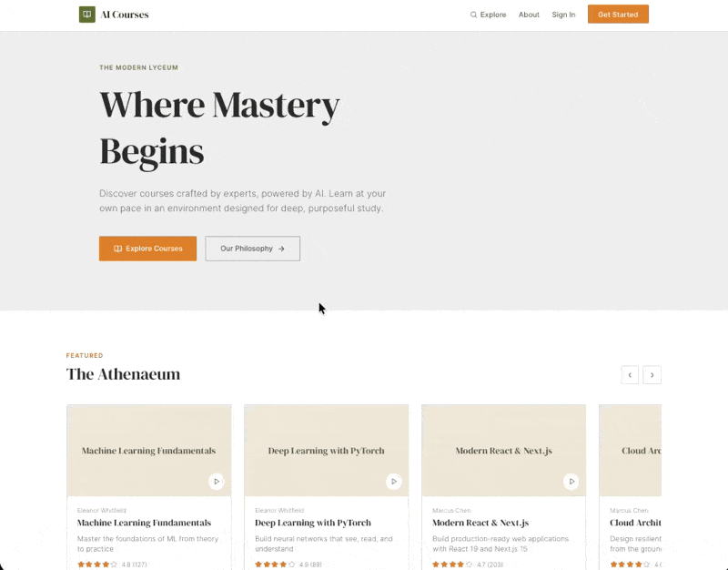Click the "4.8 (127)" rating text

134,565
